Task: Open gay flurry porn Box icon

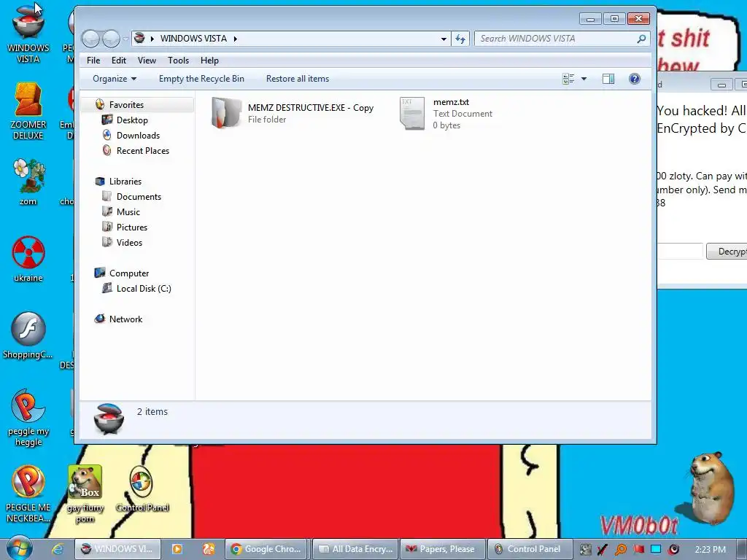Action: point(85,494)
